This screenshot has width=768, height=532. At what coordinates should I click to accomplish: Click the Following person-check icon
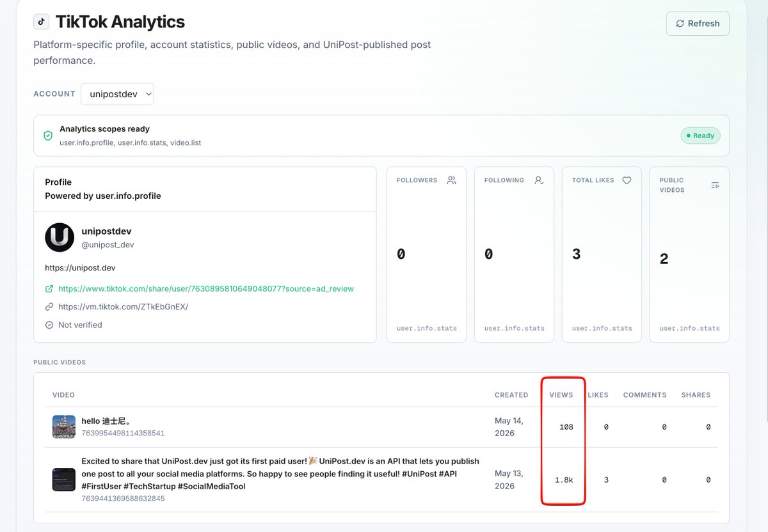coord(540,180)
